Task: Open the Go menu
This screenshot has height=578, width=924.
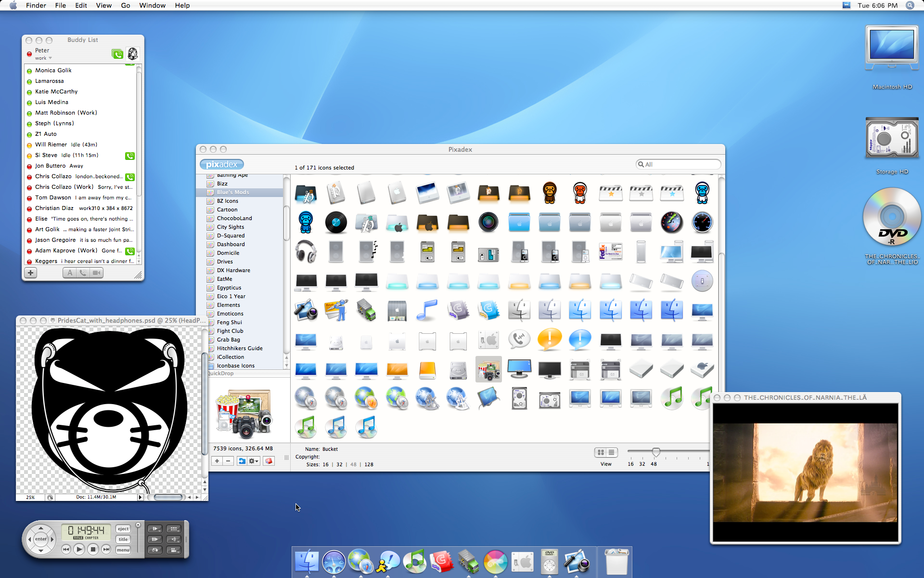Action: (126, 5)
